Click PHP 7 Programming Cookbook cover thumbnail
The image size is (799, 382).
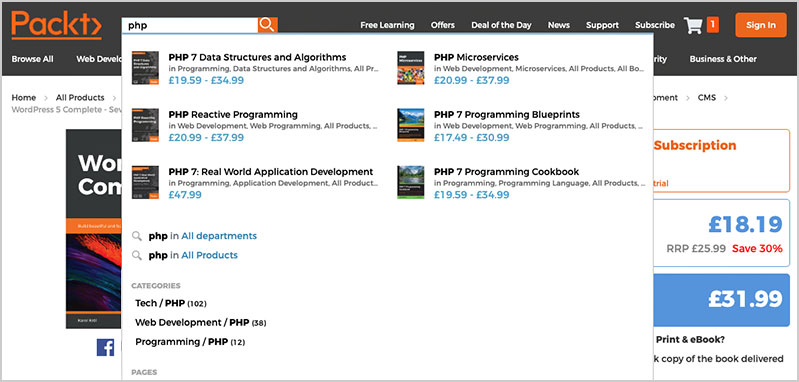click(x=411, y=182)
